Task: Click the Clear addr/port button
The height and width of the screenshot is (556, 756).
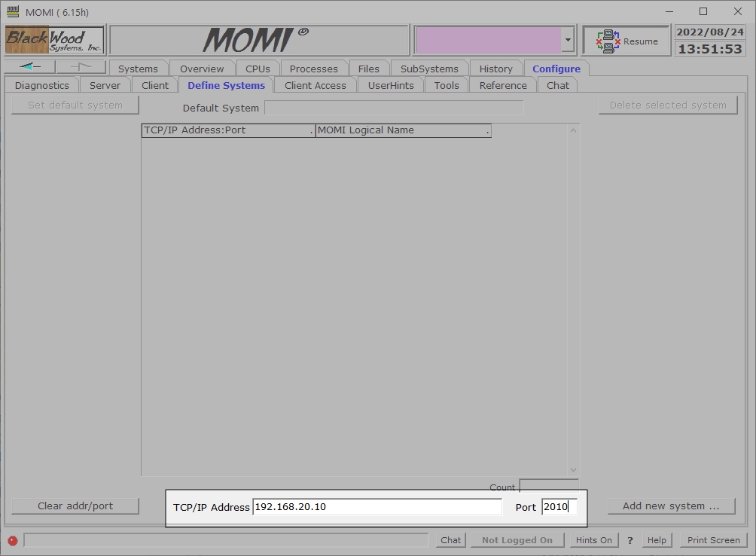Action: 75,506
